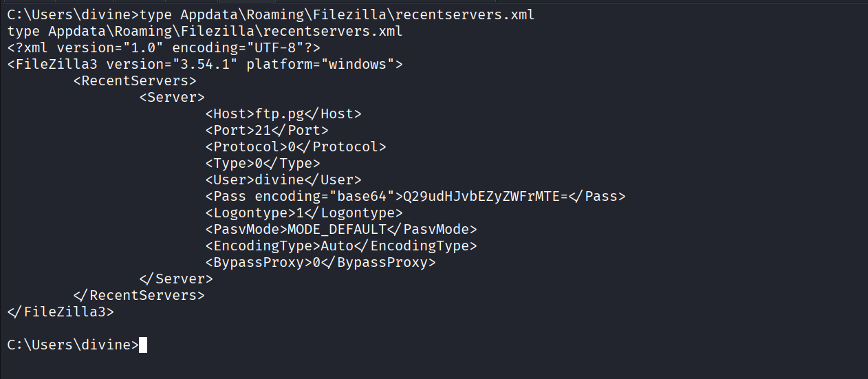The height and width of the screenshot is (379, 868).
Task: Click the FileZilla3 version 3.54.1 opening tag
Action: point(205,64)
